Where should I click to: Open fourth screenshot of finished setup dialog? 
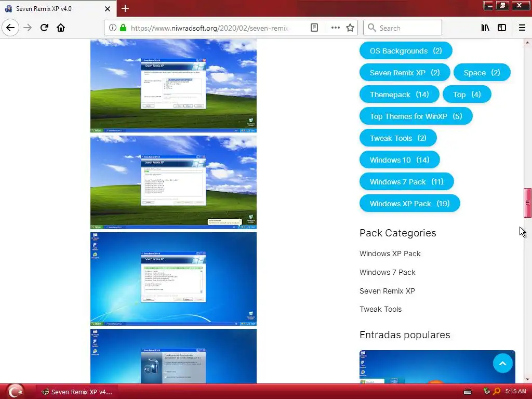point(174,356)
